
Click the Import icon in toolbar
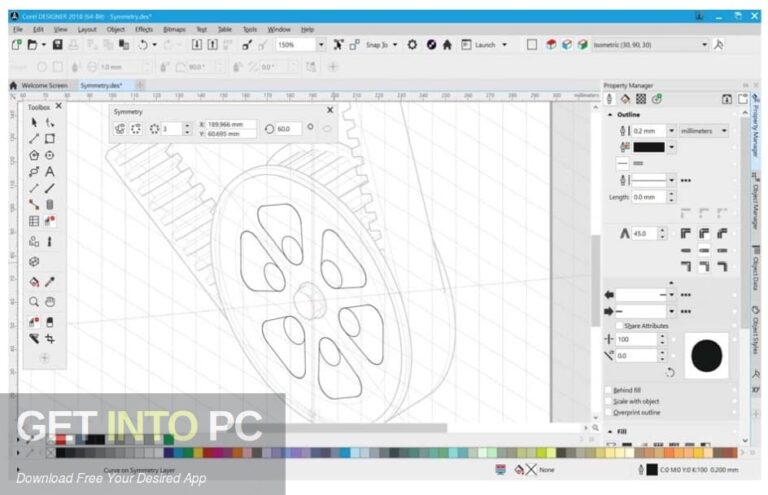196,45
